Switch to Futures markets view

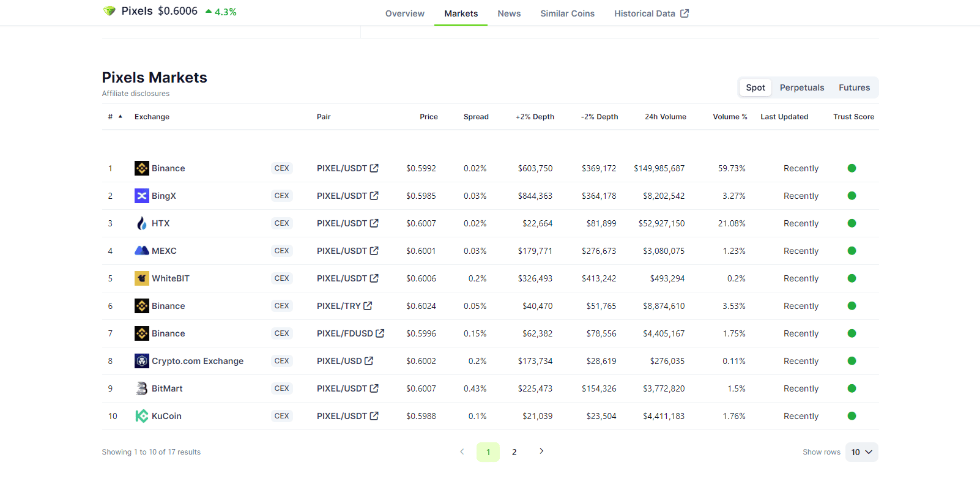point(854,87)
